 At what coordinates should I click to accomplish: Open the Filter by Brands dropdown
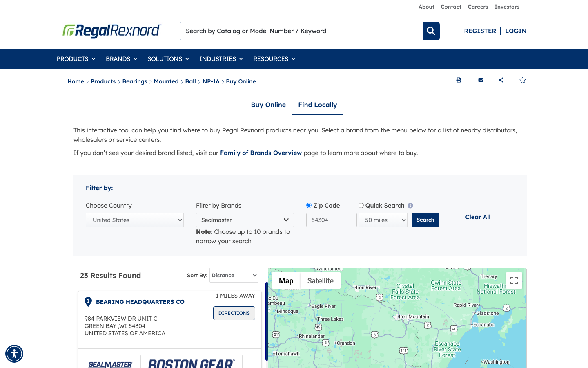(x=245, y=220)
